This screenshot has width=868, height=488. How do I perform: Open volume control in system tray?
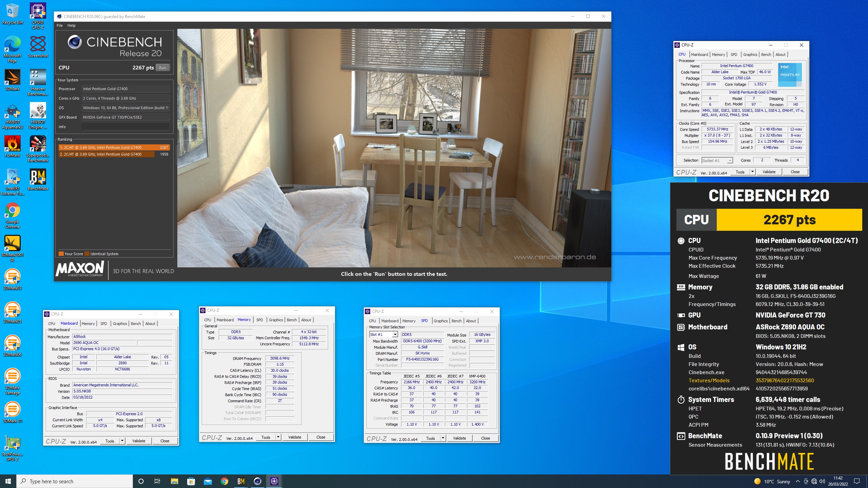822,481
